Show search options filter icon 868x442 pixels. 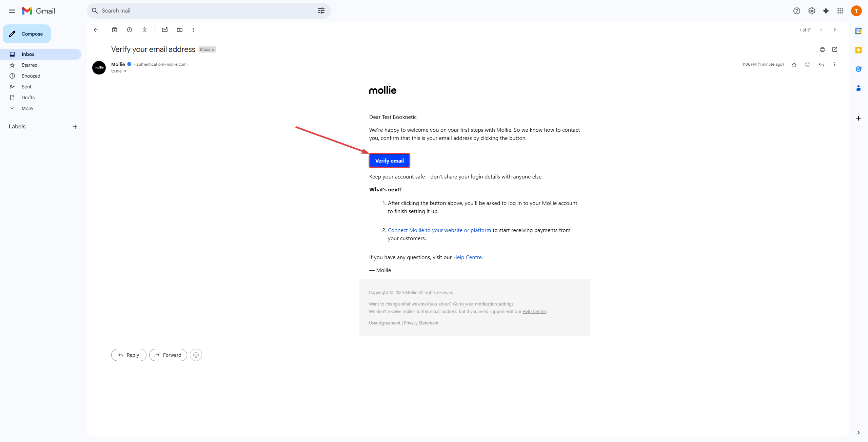tap(321, 11)
